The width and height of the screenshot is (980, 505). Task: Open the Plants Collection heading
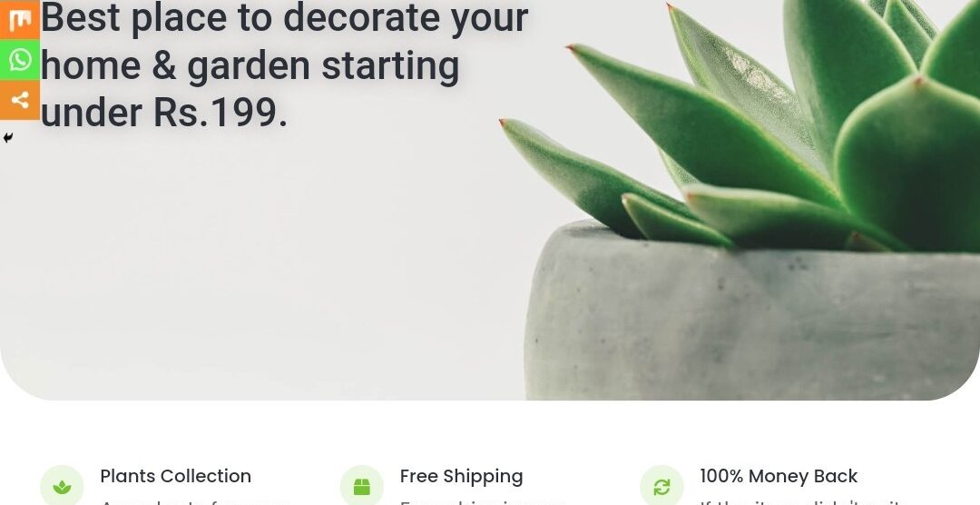pos(176,476)
